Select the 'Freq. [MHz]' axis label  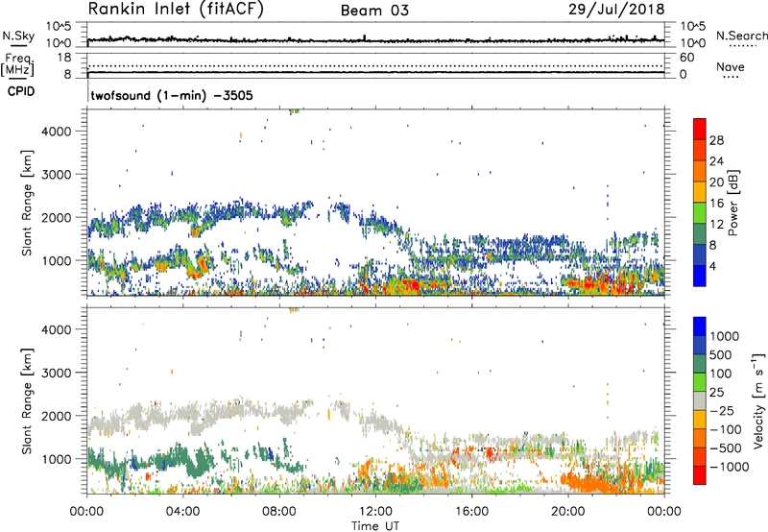click(17, 65)
